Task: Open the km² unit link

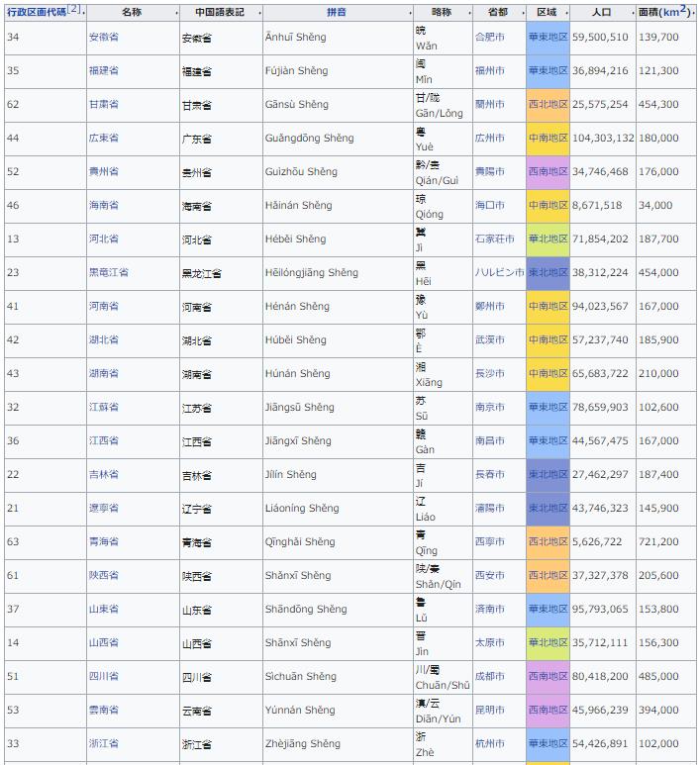Action: point(676,11)
